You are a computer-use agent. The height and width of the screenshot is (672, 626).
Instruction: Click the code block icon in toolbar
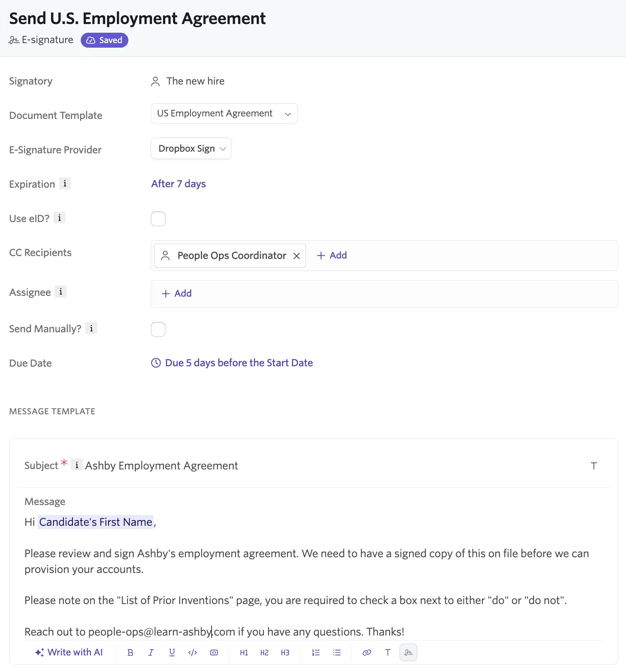[214, 653]
